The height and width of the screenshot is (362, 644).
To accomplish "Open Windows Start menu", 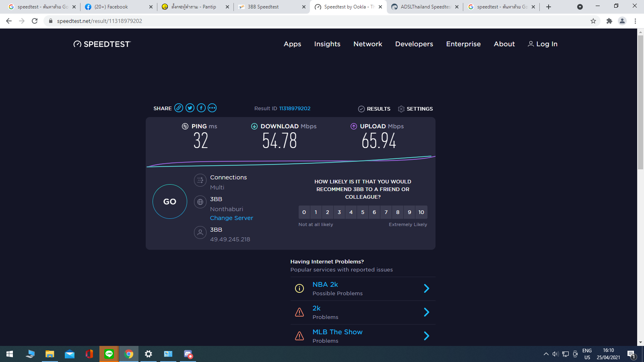I will coord(10,354).
